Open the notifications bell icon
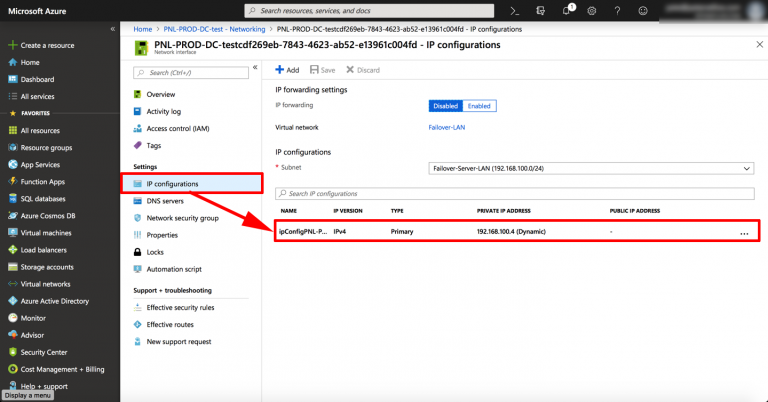This screenshot has width=768, height=402. click(x=567, y=11)
